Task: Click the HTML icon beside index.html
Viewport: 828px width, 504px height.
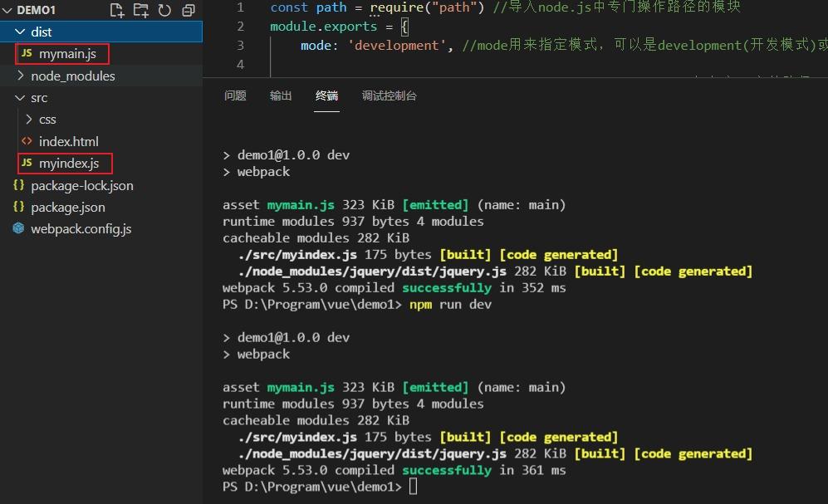Action: [27, 141]
